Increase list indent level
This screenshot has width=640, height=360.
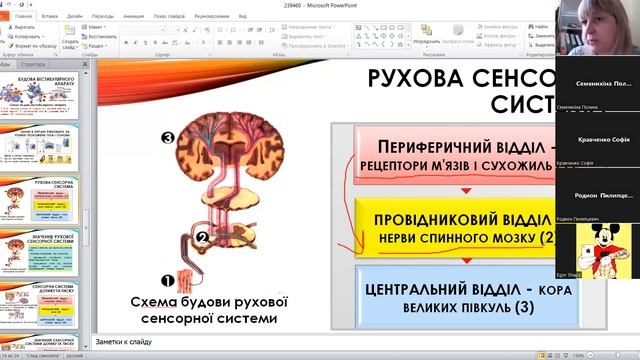pos(260,30)
